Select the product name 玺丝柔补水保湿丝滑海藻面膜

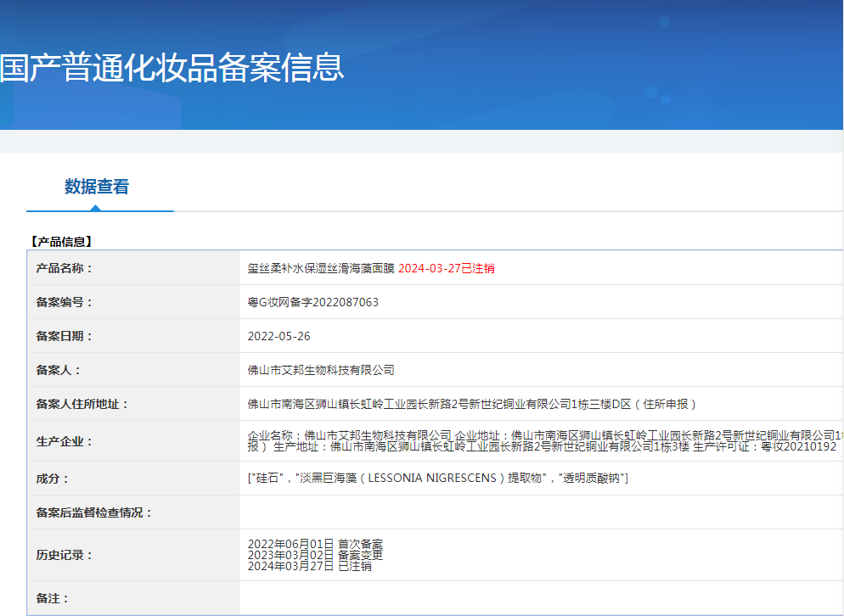321,268
